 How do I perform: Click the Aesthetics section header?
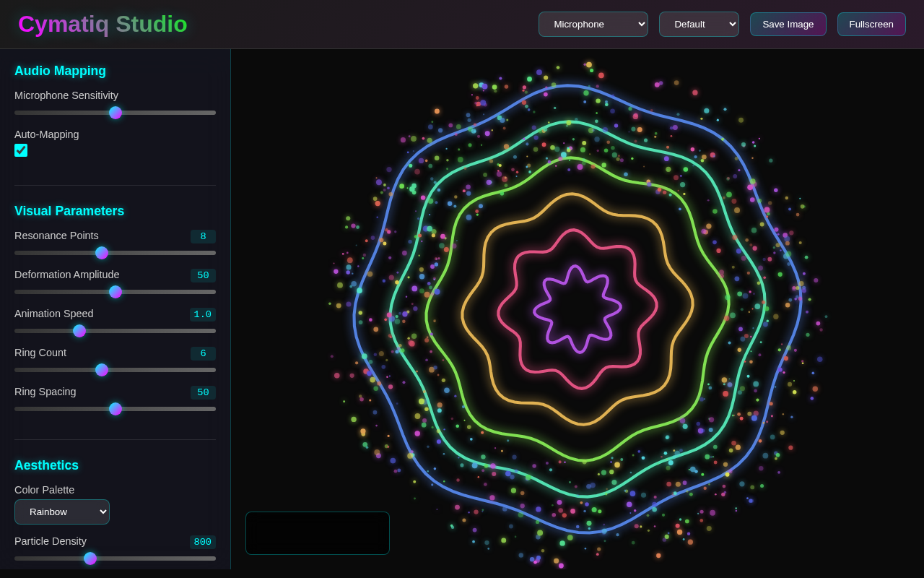(x=46, y=465)
